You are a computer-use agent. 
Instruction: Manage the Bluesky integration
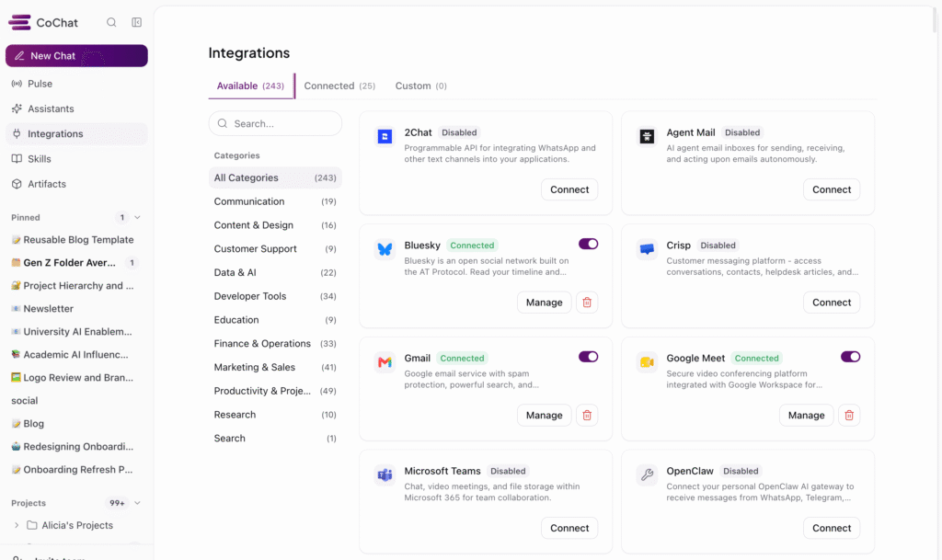coord(544,303)
